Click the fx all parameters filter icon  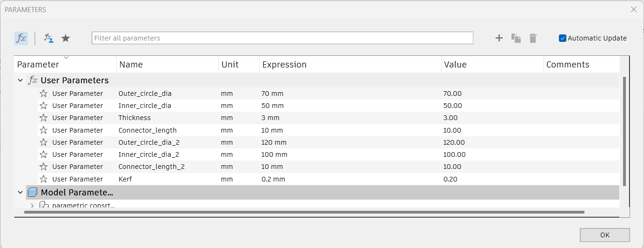[x=21, y=38]
